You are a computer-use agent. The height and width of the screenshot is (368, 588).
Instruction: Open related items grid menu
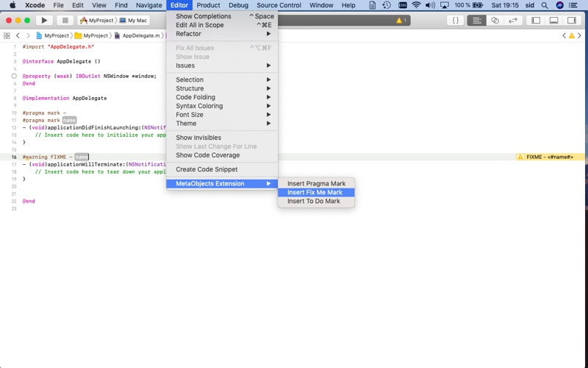(7, 35)
